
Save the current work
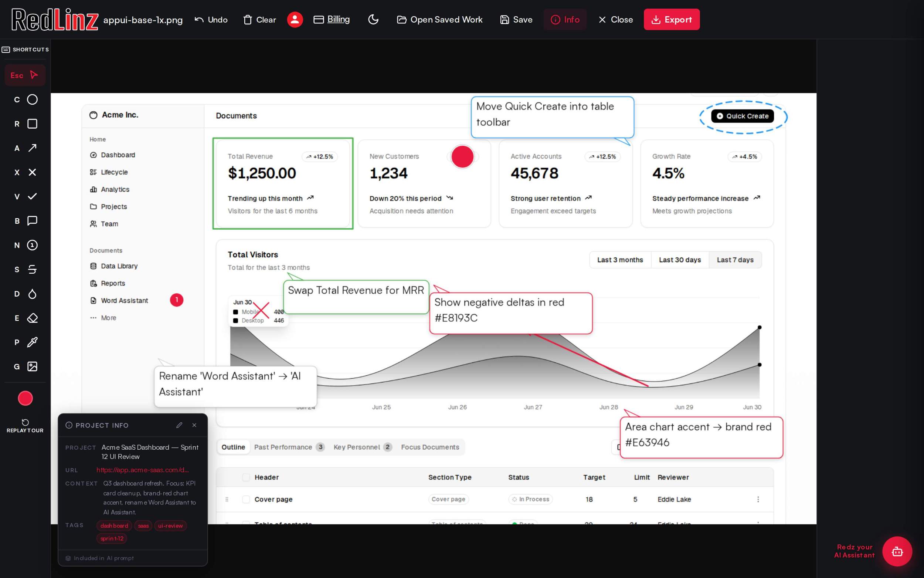516,20
